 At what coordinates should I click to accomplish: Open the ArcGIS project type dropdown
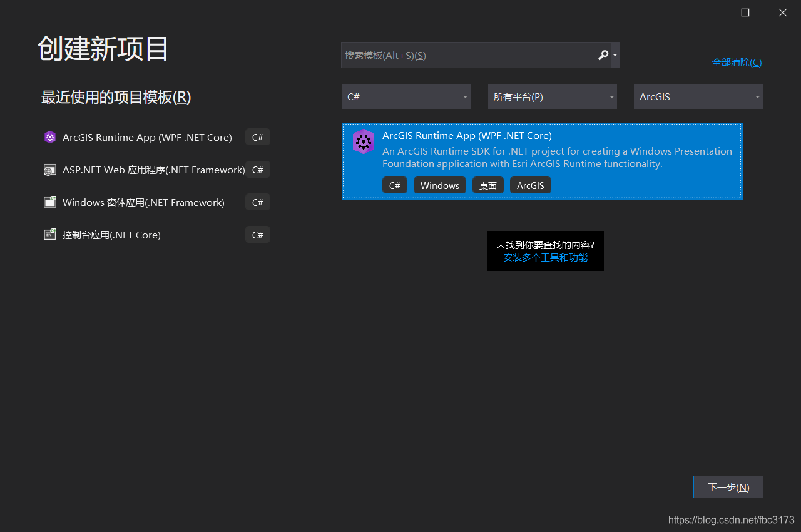pos(698,97)
